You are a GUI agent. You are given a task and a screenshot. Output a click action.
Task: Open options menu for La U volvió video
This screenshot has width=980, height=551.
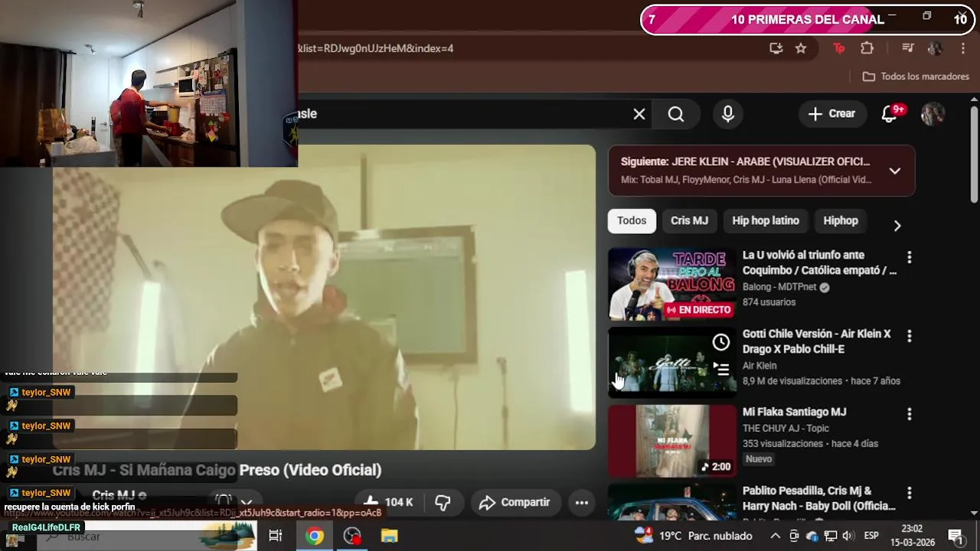(910, 257)
